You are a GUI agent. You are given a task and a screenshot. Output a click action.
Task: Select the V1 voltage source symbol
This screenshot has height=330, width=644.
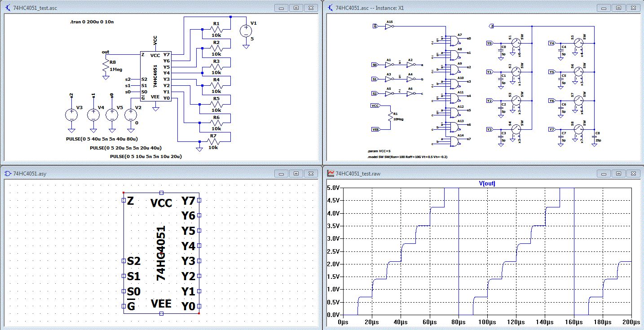tap(246, 31)
